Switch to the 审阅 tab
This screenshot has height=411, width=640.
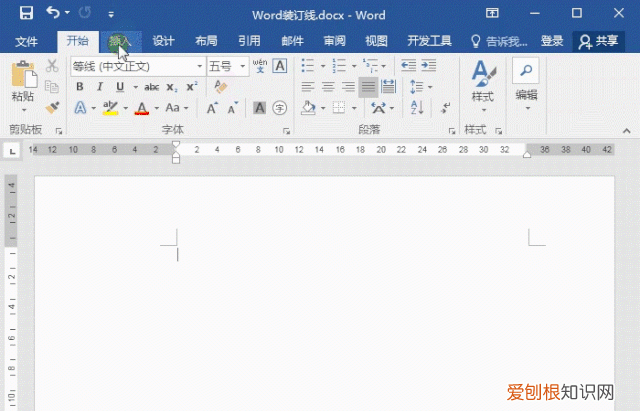coord(335,41)
